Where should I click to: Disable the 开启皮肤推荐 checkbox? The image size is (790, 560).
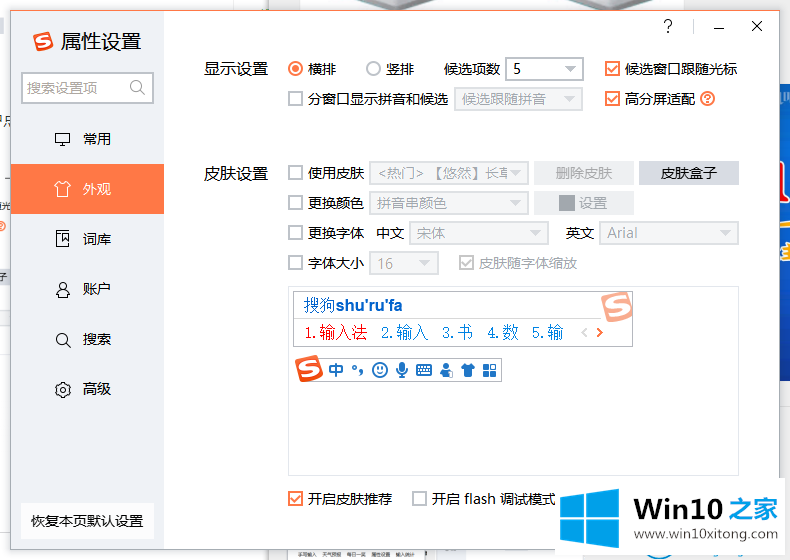pos(295,499)
